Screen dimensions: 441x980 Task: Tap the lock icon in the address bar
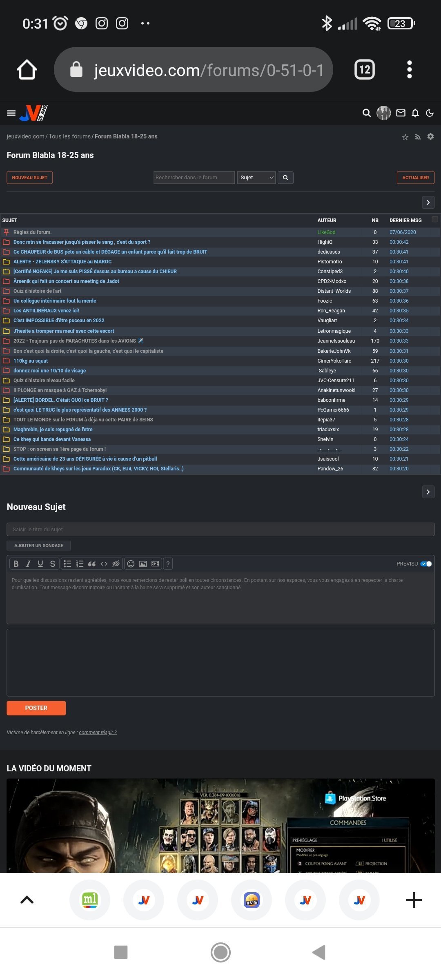click(76, 69)
